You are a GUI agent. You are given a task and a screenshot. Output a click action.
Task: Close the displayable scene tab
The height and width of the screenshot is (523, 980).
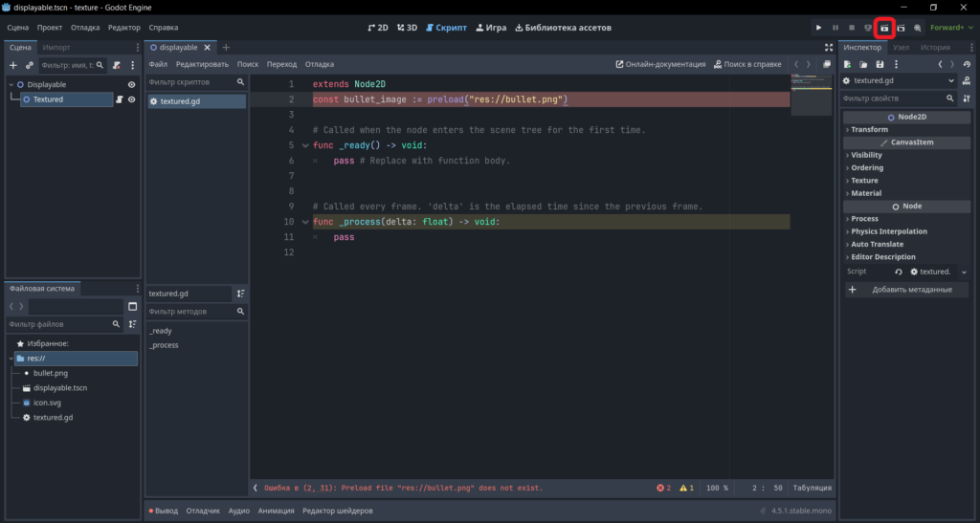click(x=207, y=48)
